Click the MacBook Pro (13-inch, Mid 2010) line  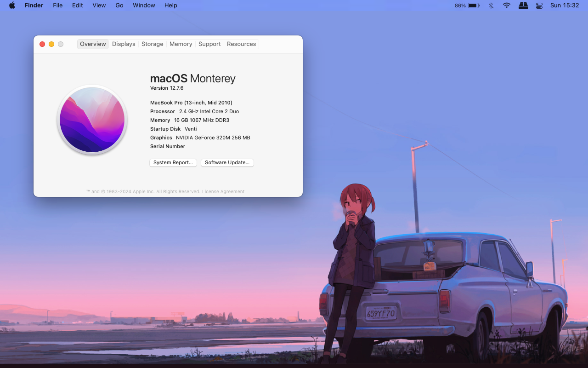191,103
